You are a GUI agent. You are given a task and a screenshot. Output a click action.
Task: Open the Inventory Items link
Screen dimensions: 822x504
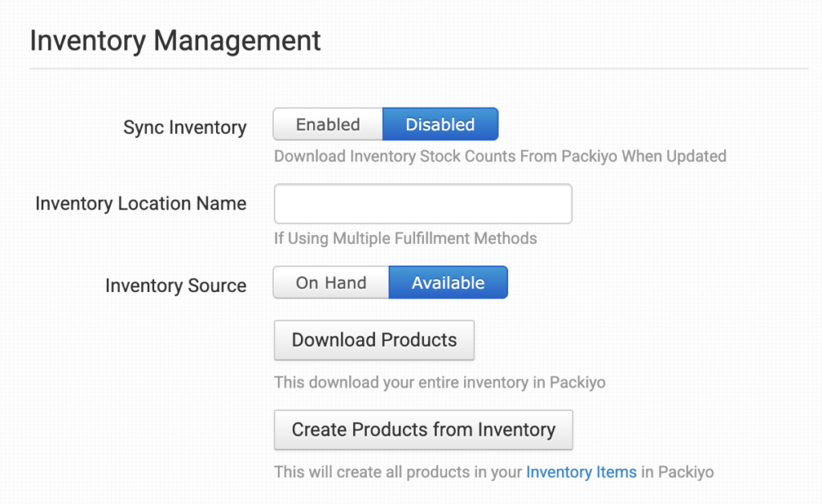coord(581,472)
